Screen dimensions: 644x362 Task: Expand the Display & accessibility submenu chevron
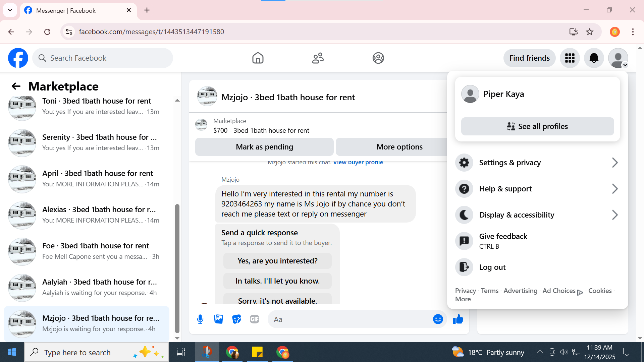[614, 215]
